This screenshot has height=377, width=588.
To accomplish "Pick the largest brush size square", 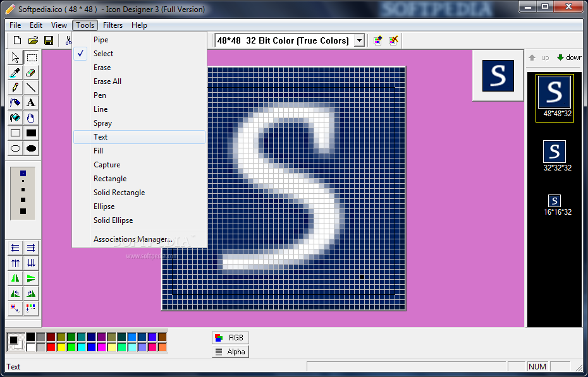I will click(x=23, y=211).
